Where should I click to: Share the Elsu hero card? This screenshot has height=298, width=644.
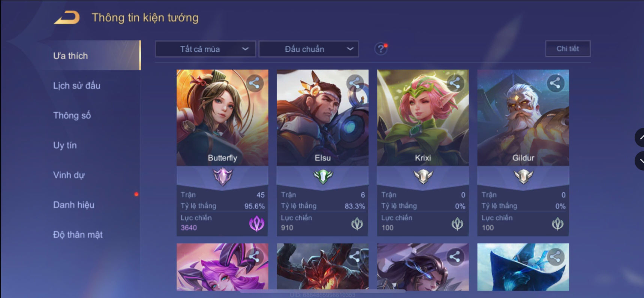(x=355, y=83)
